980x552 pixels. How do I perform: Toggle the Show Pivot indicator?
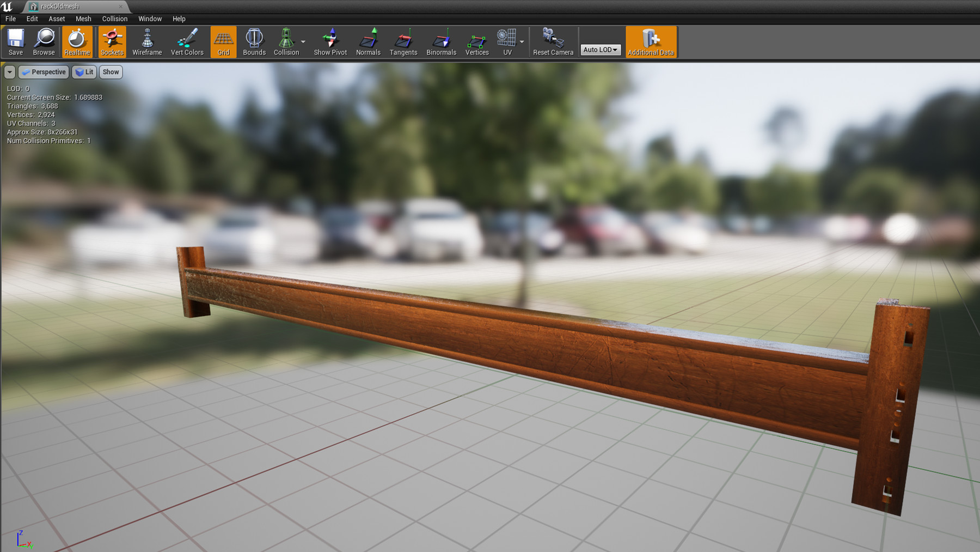pos(329,41)
